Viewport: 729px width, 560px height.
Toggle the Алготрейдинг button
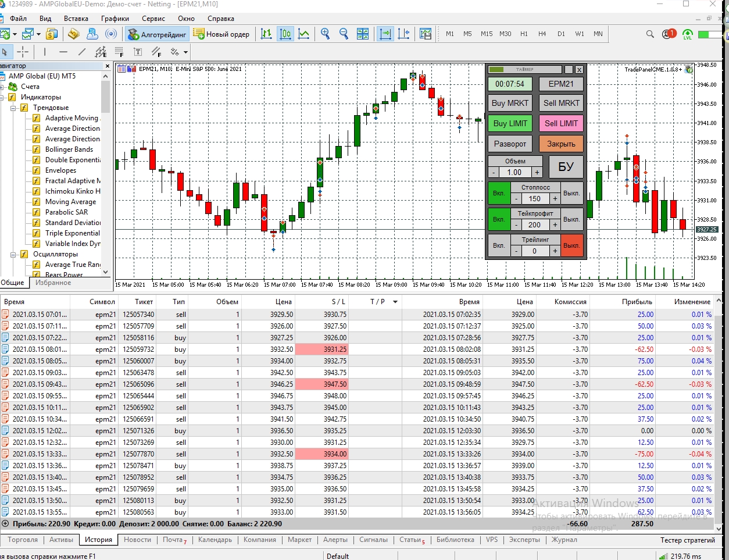tap(157, 34)
